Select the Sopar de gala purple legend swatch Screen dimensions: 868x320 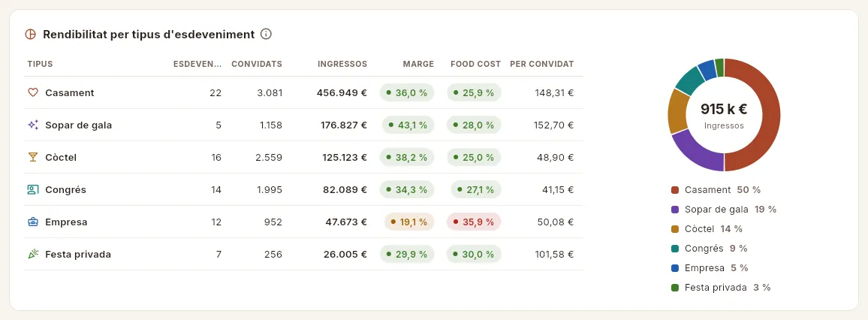[x=675, y=210]
